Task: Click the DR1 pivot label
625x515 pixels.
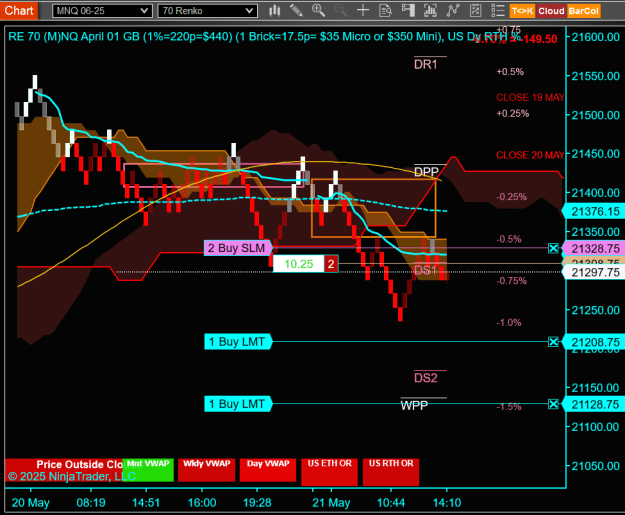Action: [x=426, y=64]
